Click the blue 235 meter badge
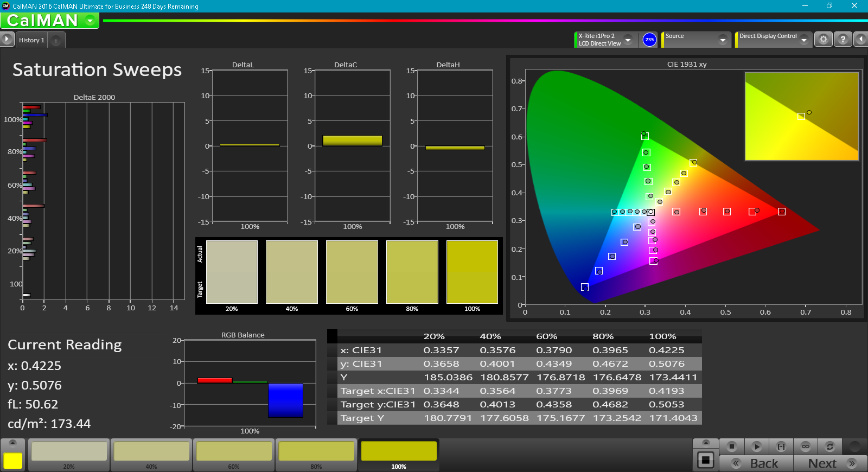 click(649, 40)
